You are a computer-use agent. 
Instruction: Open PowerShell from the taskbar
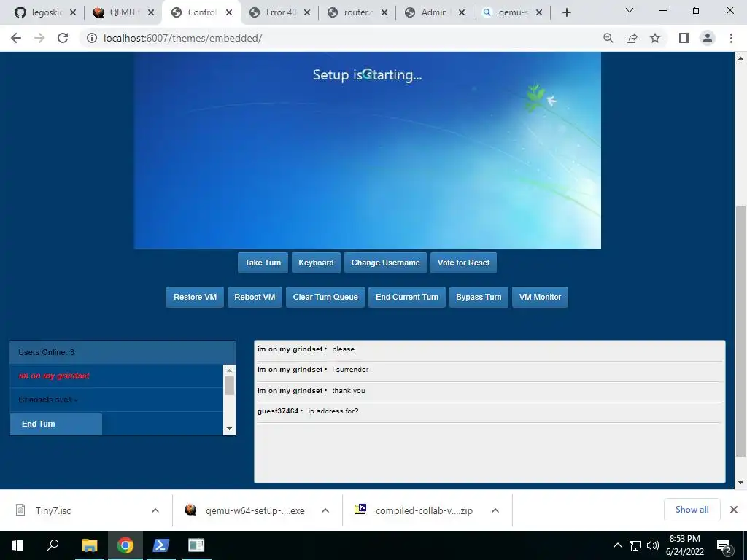click(x=161, y=545)
